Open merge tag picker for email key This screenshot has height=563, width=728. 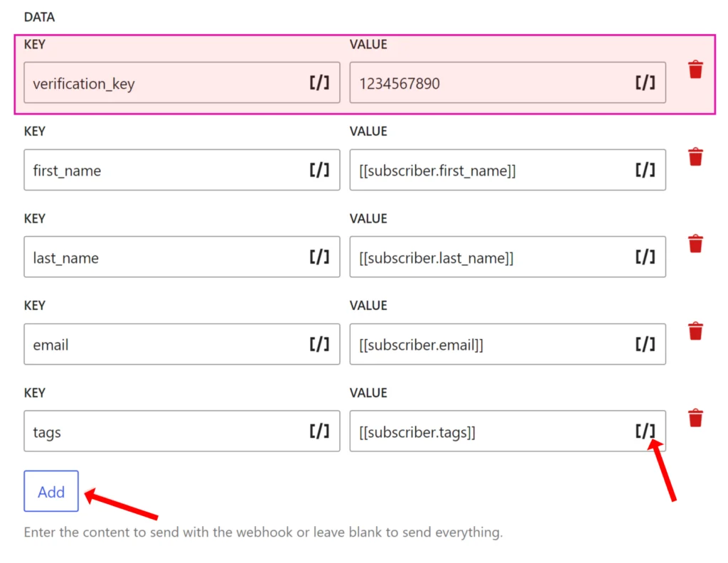tap(319, 344)
